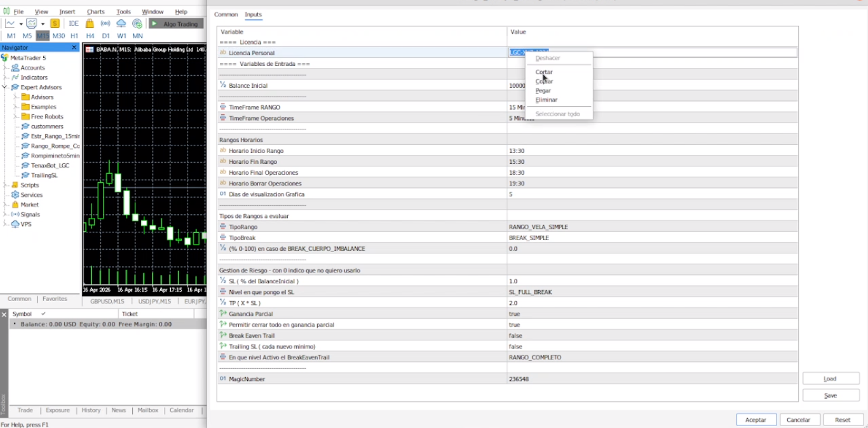Viewport: 868px width, 428px height.
Task: Select the TenaxBot_LGC expert advisor icon
Action: (x=25, y=165)
